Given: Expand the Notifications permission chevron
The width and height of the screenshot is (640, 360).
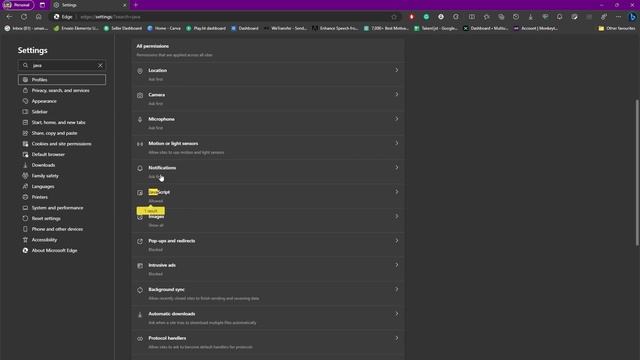Looking at the screenshot, I should coord(396,168).
